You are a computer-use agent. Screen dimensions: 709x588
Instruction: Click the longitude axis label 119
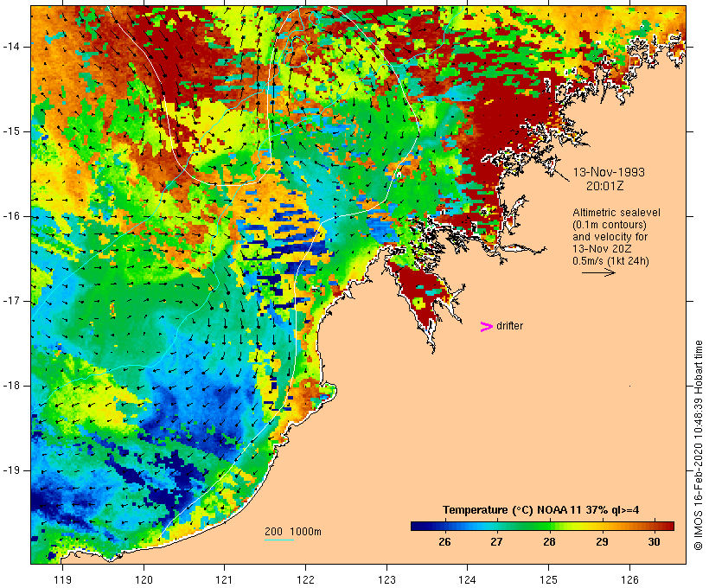click(62, 579)
